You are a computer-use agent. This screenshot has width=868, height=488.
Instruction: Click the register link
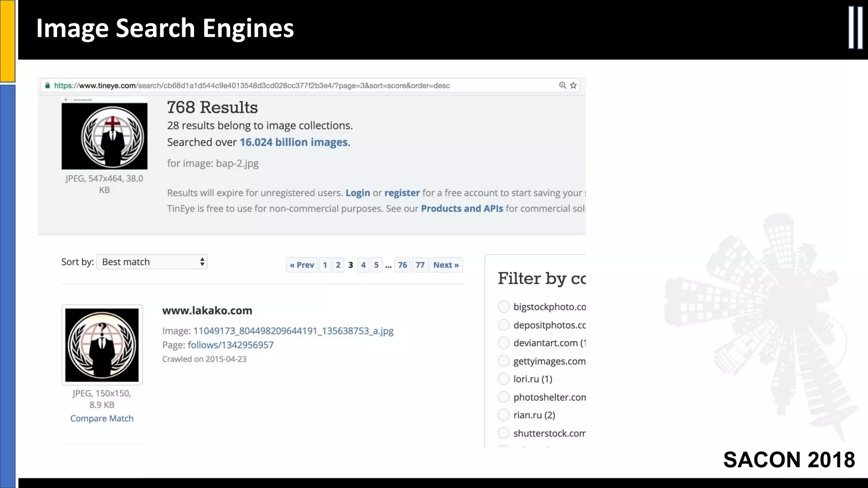point(402,193)
